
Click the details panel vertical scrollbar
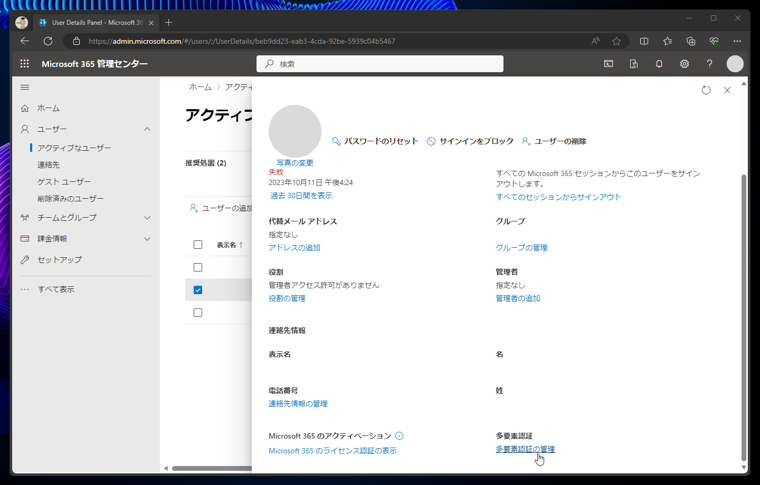[x=744, y=317]
